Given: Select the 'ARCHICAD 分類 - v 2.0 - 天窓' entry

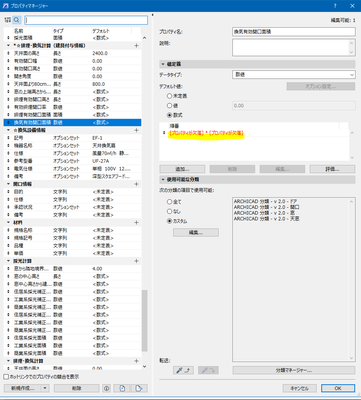Looking at the screenshot, I should (267, 219).
